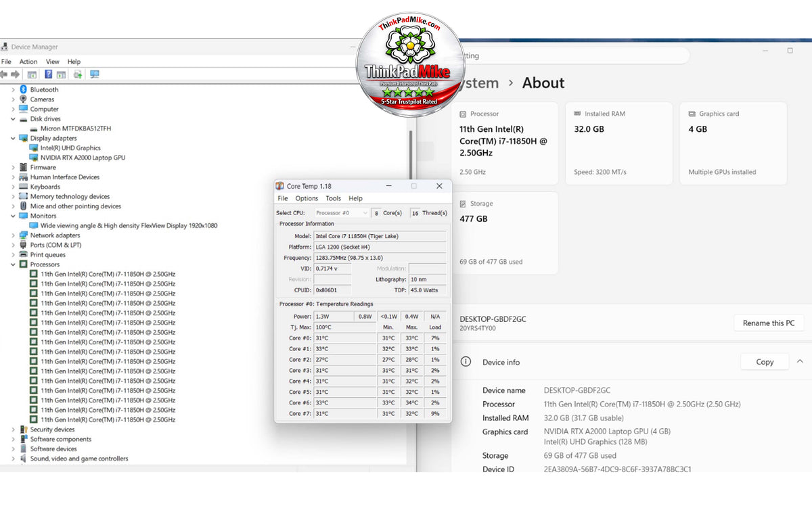This screenshot has width=812, height=510.
Task: Open the Options menu in Core Temp
Action: [307, 198]
